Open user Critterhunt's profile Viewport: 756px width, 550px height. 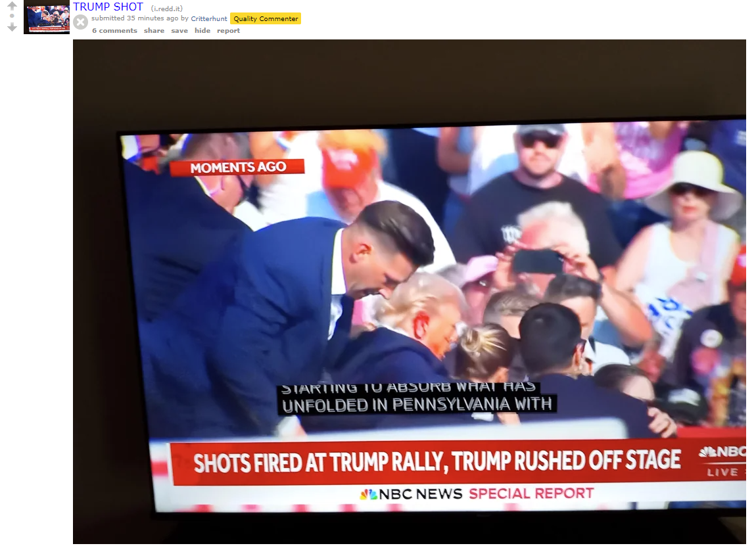[209, 19]
